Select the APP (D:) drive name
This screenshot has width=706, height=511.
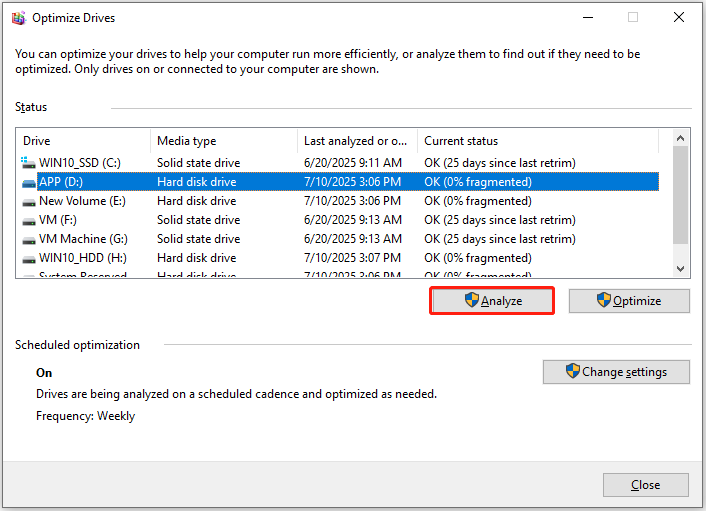pyautogui.click(x=61, y=182)
